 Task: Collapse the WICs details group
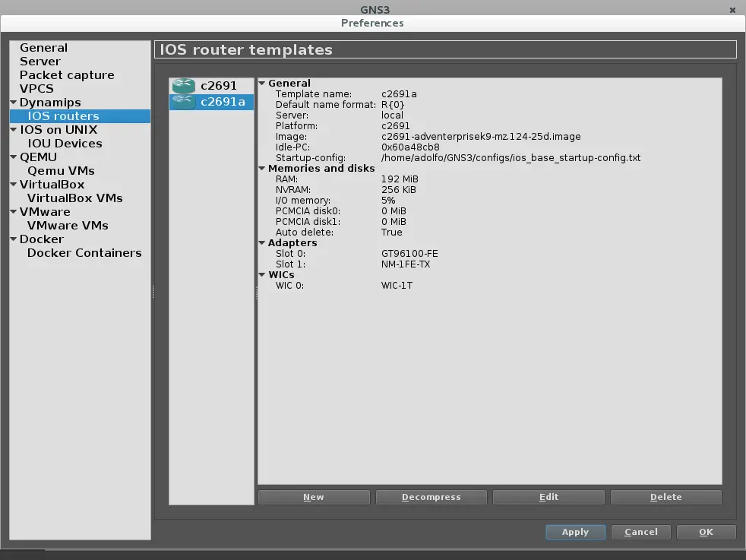pos(261,274)
